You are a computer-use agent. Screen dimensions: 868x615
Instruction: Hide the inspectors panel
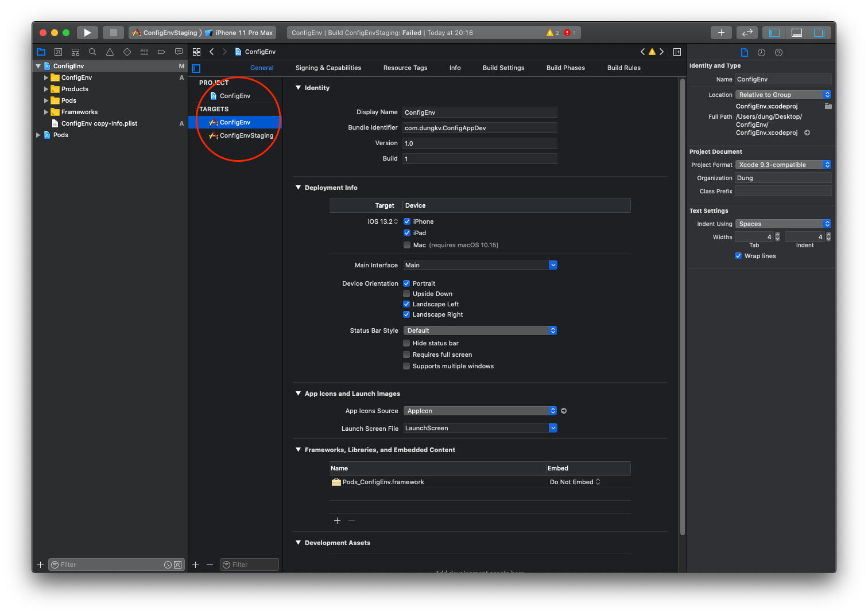(819, 33)
